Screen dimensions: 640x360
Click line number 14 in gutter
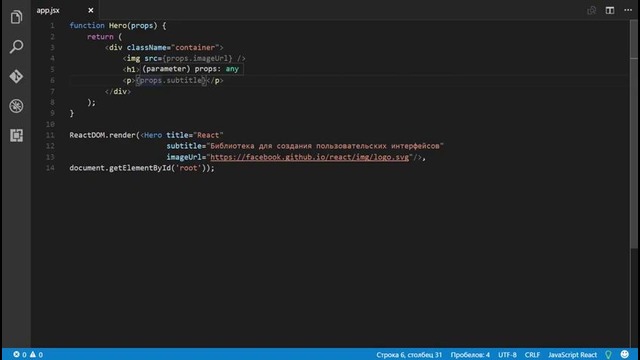click(50, 168)
